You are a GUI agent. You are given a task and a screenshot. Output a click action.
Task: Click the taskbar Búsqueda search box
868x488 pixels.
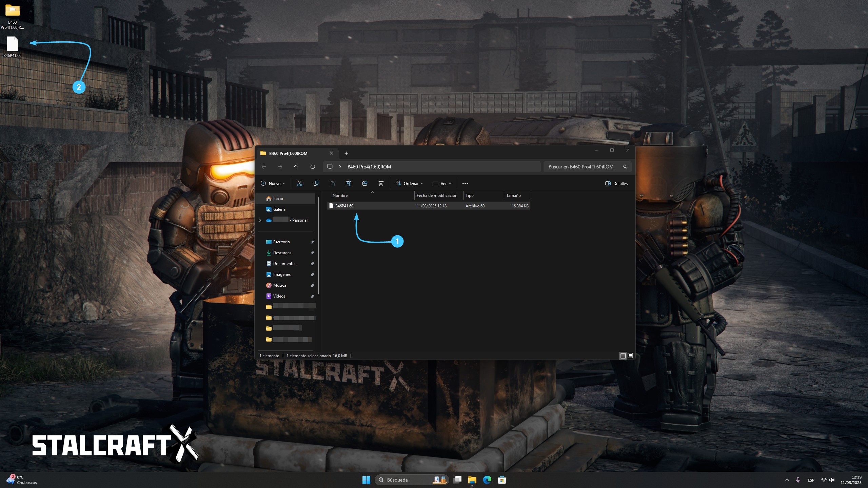point(412,480)
